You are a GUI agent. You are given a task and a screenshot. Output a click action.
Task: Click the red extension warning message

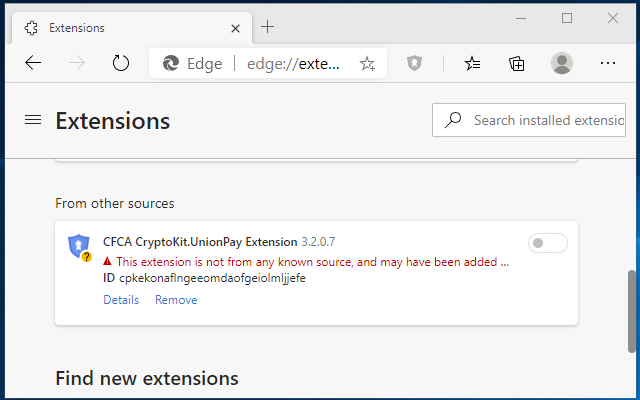click(x=312, y=262)
